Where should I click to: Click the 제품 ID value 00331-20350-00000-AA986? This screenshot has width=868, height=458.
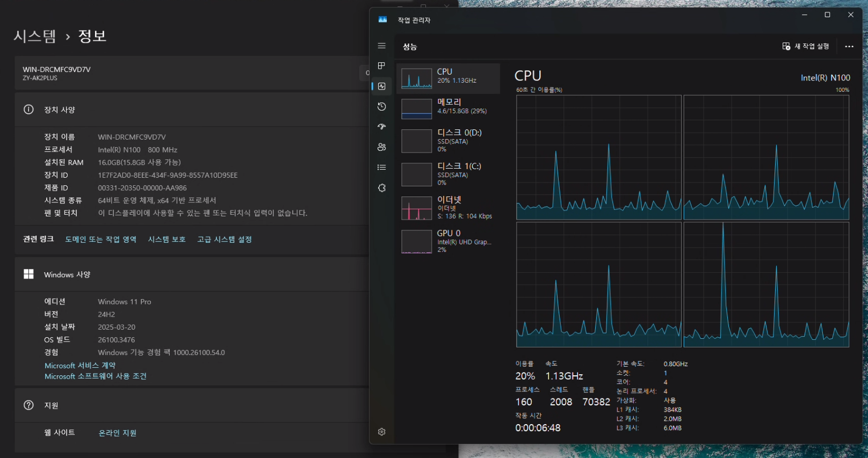142,188
